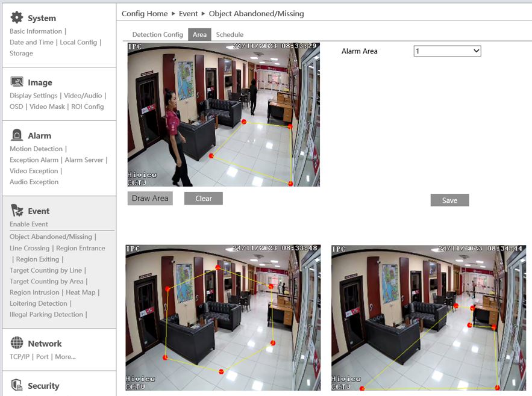Viewport: 532px width, 396px height.
Task: Open the Heat Map link
Action: [80, 292]
